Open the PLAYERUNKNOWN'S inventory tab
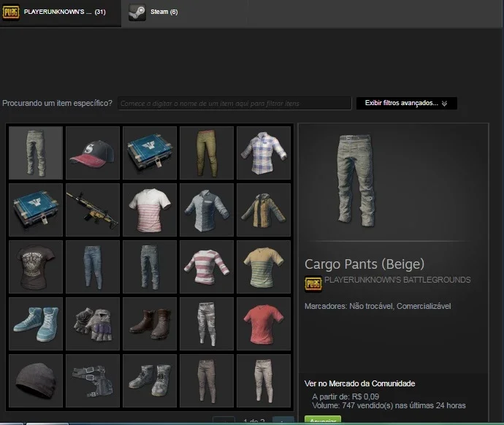Image resolution: width=504 pixels, height=425 pixels. pyautogui.click(x=61, y=12)
